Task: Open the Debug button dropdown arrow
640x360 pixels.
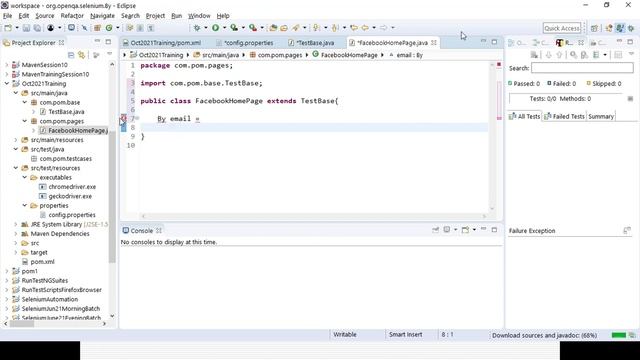Action: point(205,28)
